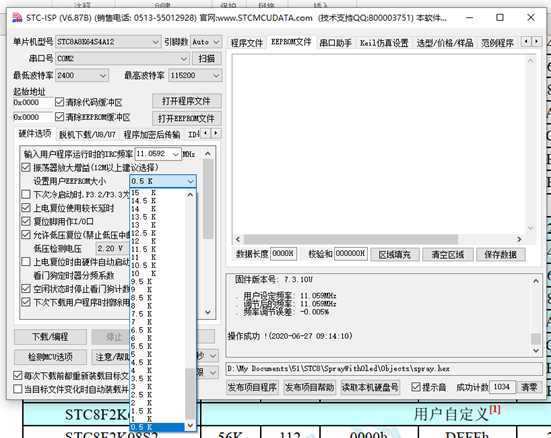Toggle 上电复位使用较长延时 checkbox
Image resolution: width=551 pixels, height=438 pixels.
[26, 208]
